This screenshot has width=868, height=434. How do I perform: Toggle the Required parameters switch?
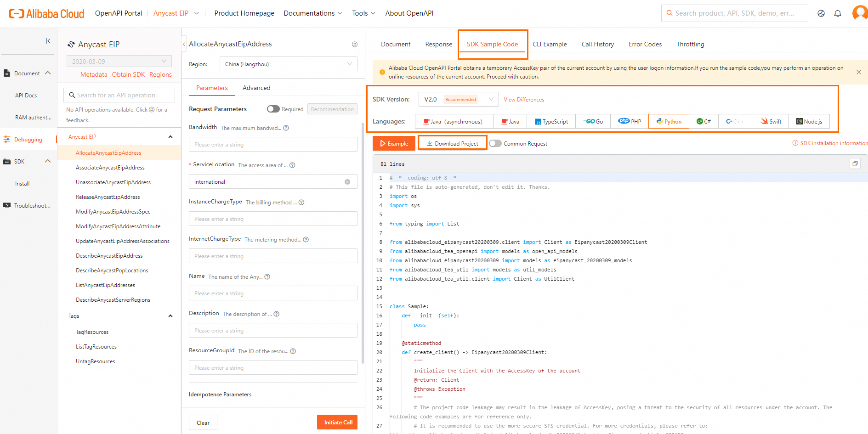coord(273,109)
